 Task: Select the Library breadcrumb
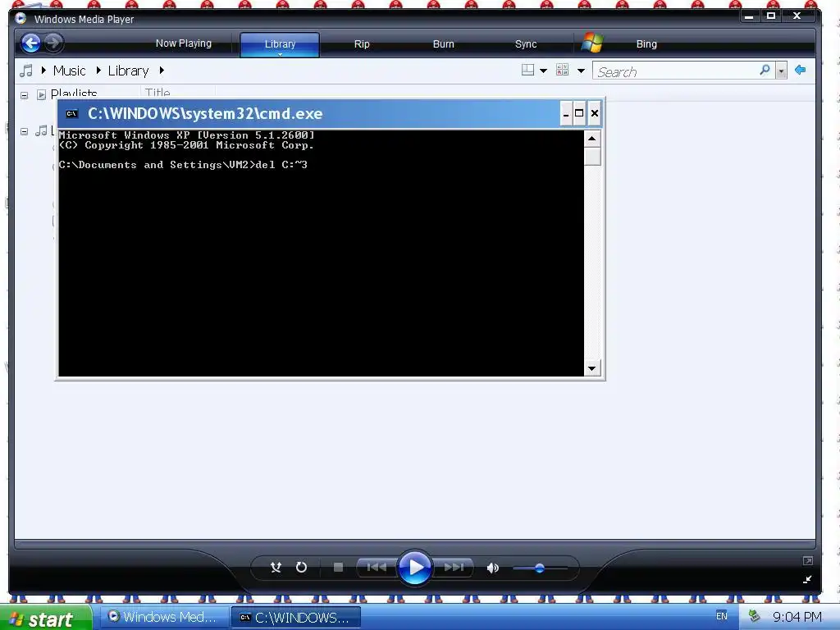pyautogui.click(x=128, y=71)
